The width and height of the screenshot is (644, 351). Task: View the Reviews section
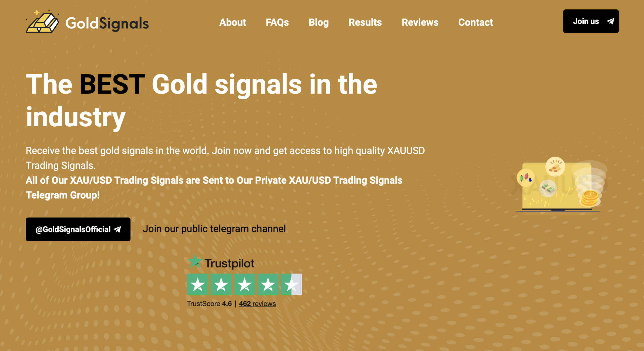[x=420, y=23]
